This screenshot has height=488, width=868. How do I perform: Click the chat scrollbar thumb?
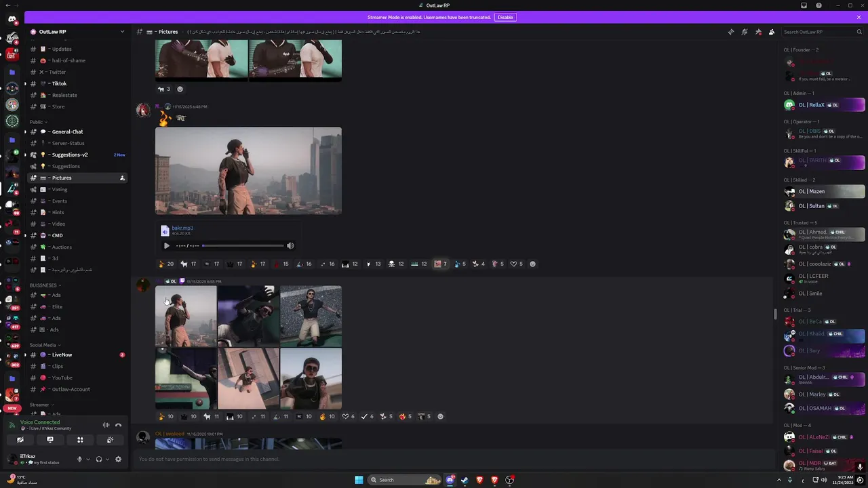(775, 314)
